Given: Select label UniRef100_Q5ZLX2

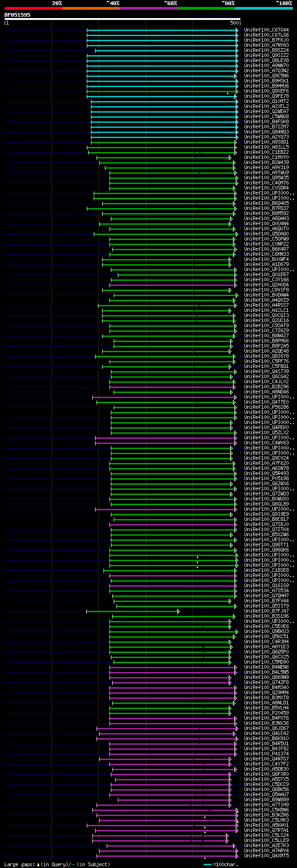Looking at the screenshot, I should (266, 433).
